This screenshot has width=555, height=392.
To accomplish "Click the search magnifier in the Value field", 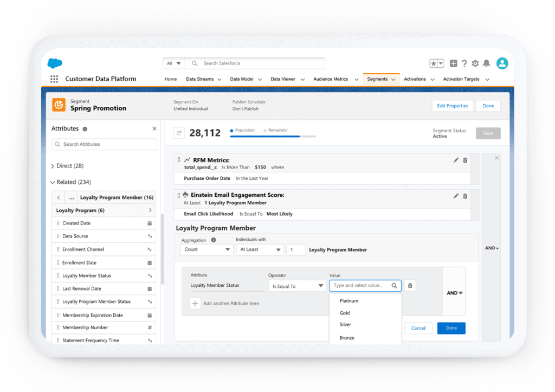I will click(x=394, y=286).
